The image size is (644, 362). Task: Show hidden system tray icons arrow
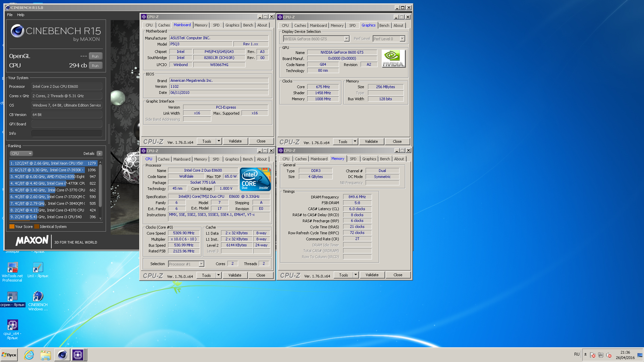(585, 355)
